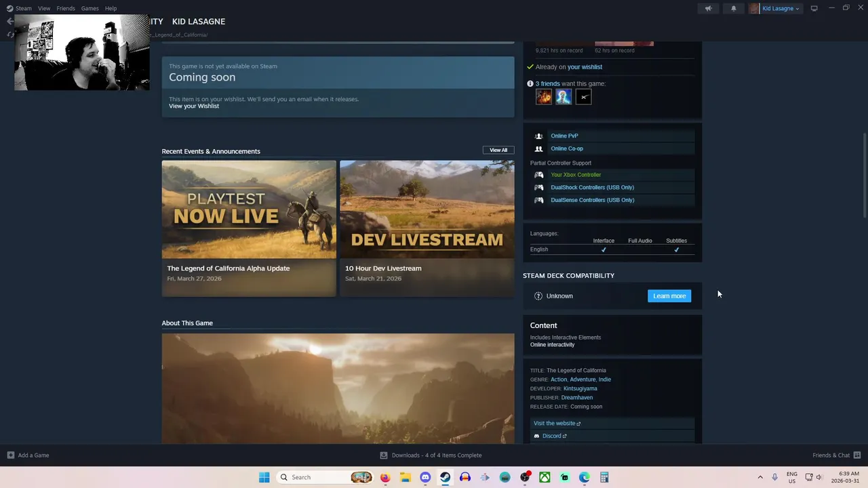The height and width of the screenshot is (488, 868).
Task: Open the Dev Livestream event thumbnail
Action: (x=427, y=209)
